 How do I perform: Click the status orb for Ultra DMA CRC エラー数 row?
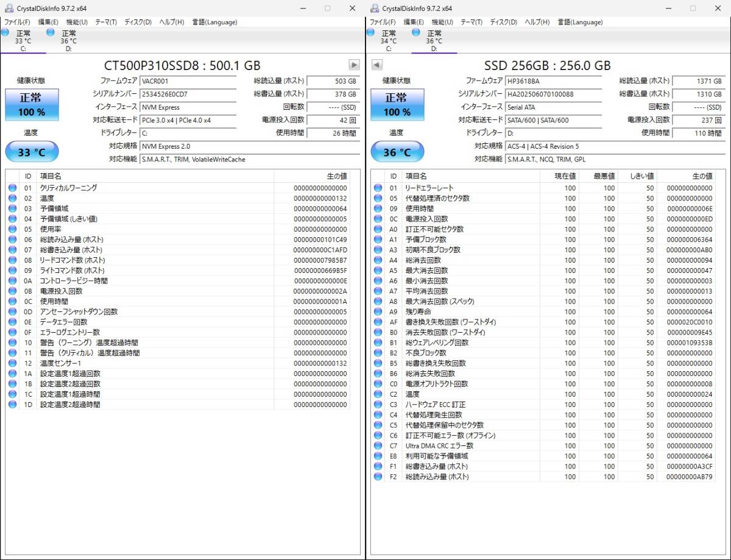pos(378,446)
